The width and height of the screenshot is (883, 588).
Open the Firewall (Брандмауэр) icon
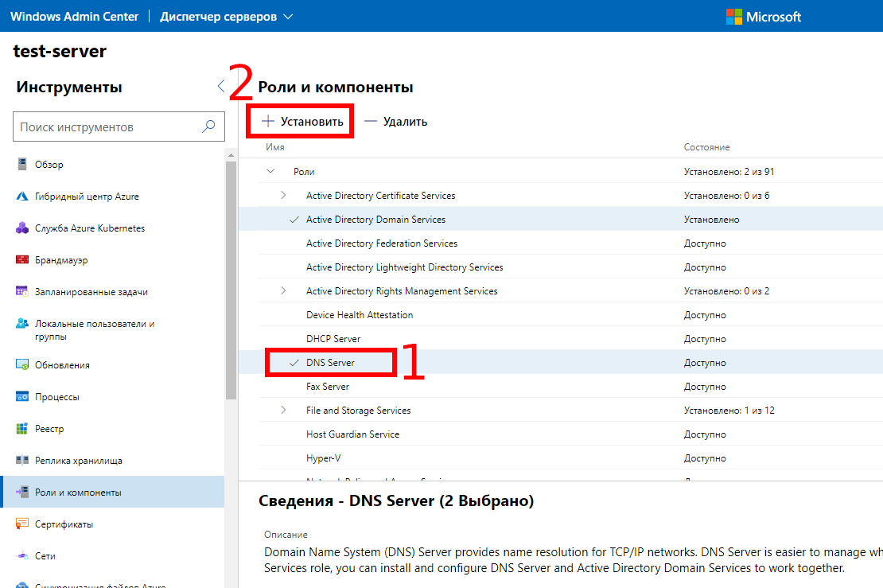coord(21,260)
